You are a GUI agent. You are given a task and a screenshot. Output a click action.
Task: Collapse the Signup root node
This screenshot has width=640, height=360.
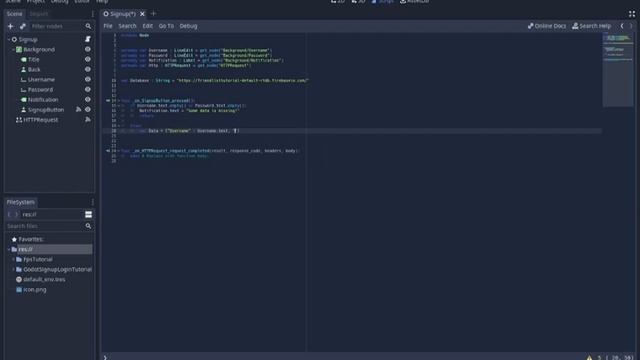coord(9,40)
